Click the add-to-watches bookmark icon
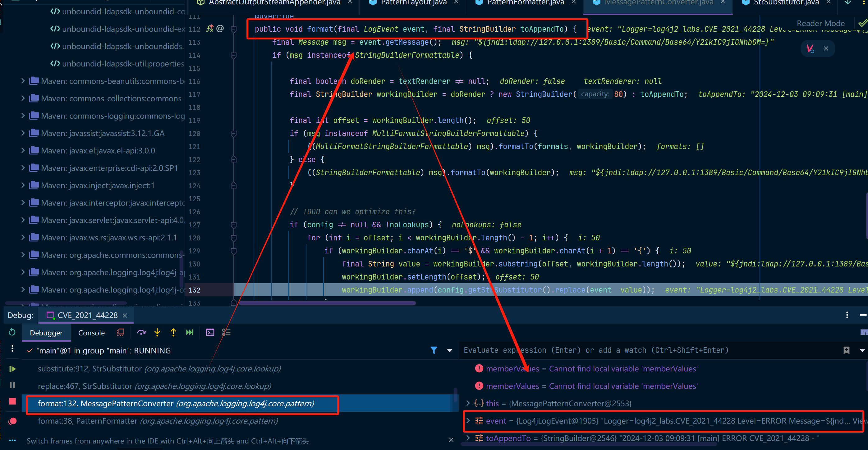 click(x=847, y=350)
